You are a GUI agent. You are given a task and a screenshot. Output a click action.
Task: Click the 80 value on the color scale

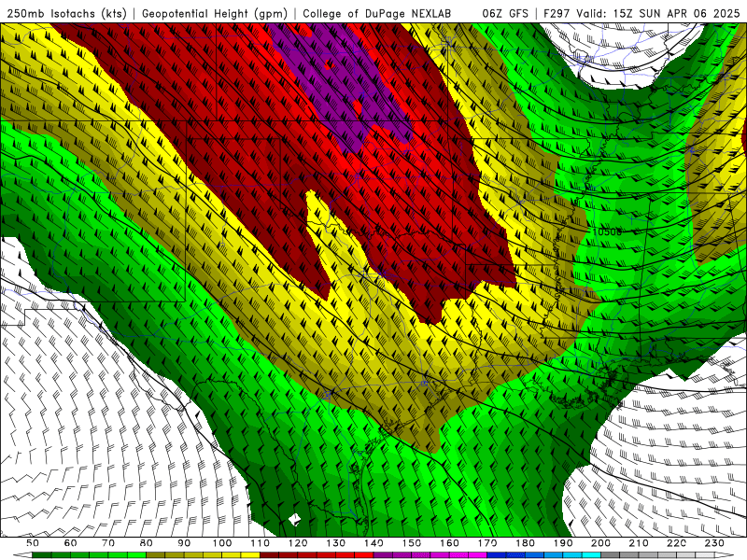click(x=147, y=543)
